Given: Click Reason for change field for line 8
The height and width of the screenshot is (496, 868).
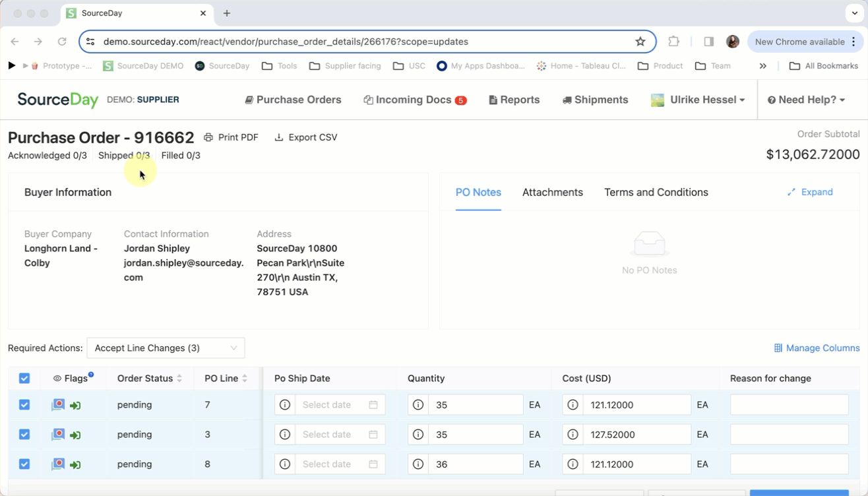Looking at the screenshot, I should pos(790,464).
